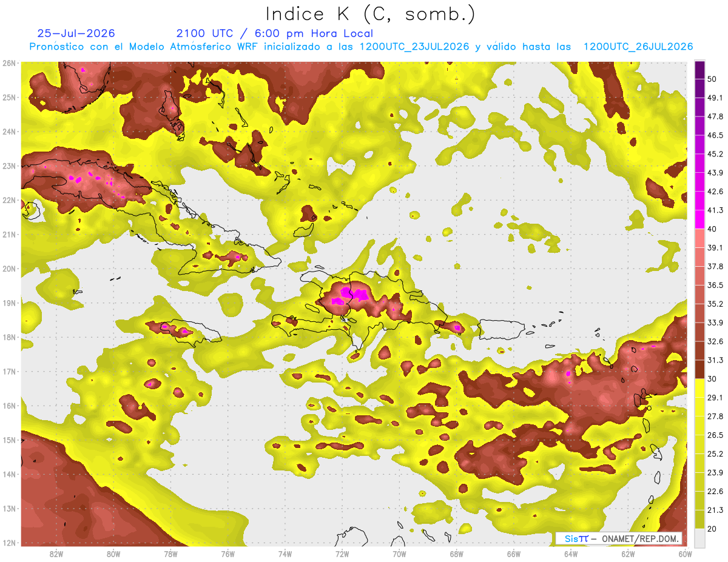
Task: Click the '23.9' colorbar value
Action: point(715,472)
